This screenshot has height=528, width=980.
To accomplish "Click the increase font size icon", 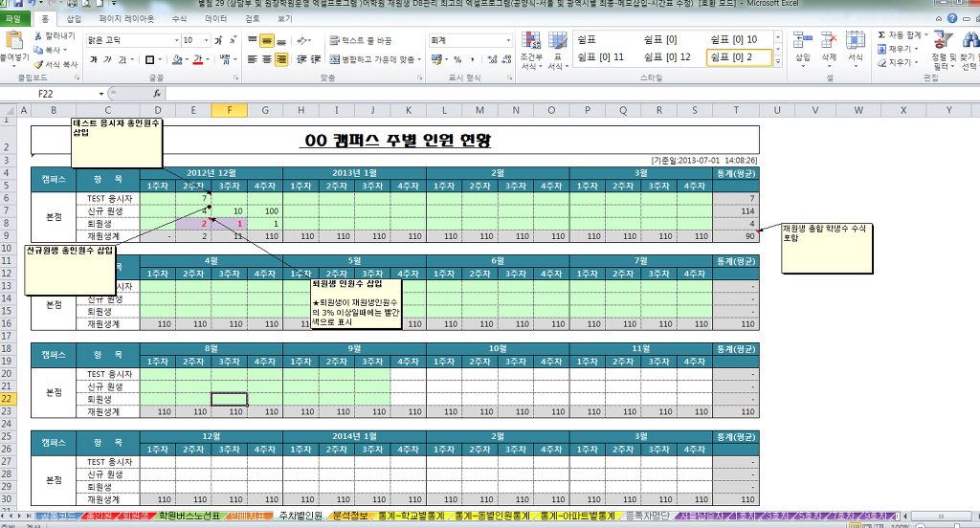I will (x=218, y=40).
